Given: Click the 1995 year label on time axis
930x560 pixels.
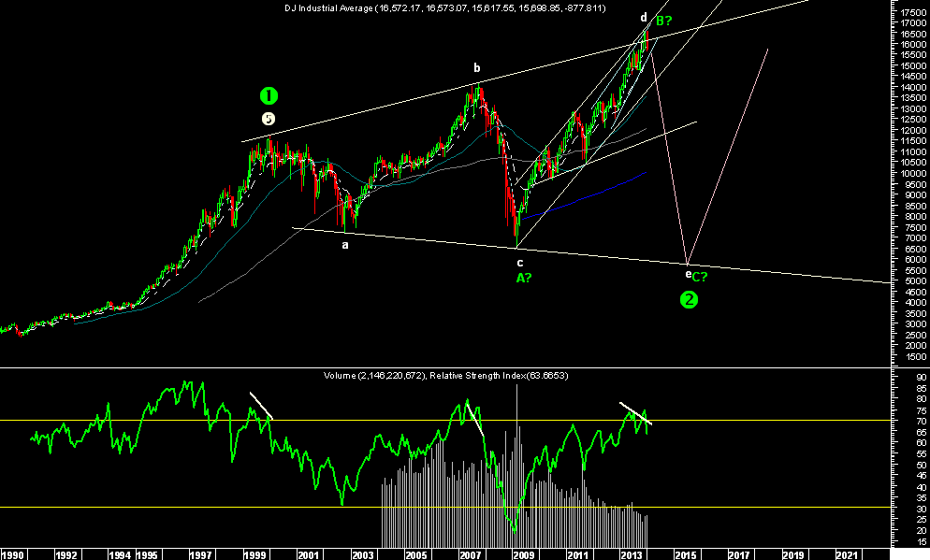Looking at the screenshot, I should click(x=147, y=555).
